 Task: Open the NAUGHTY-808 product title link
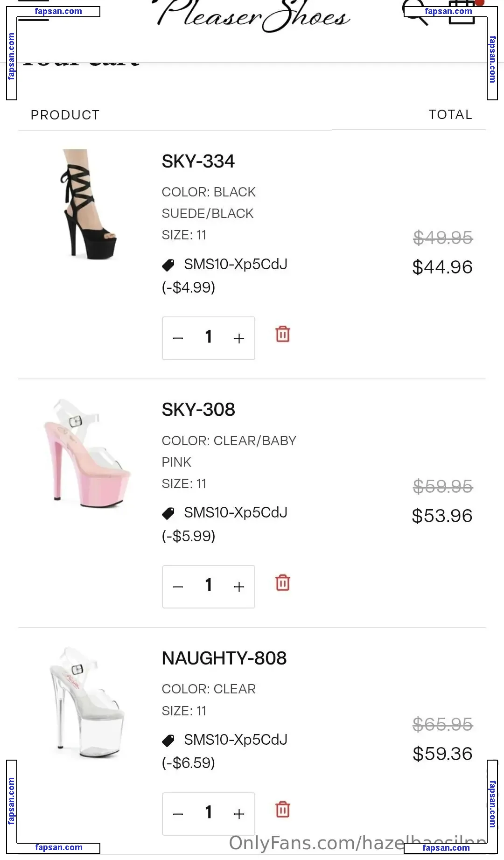click(x=224, y=658)
